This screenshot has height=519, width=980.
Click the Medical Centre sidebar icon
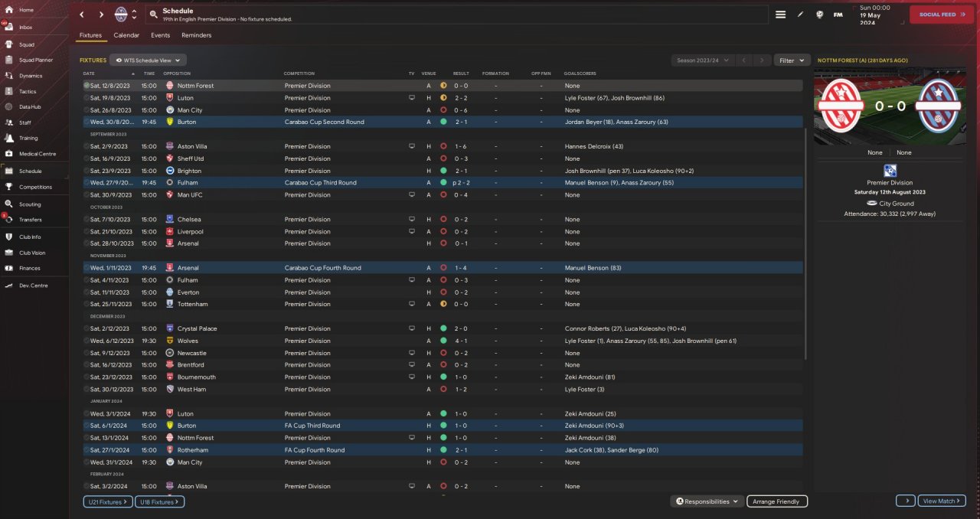click(x=9, y=154)
